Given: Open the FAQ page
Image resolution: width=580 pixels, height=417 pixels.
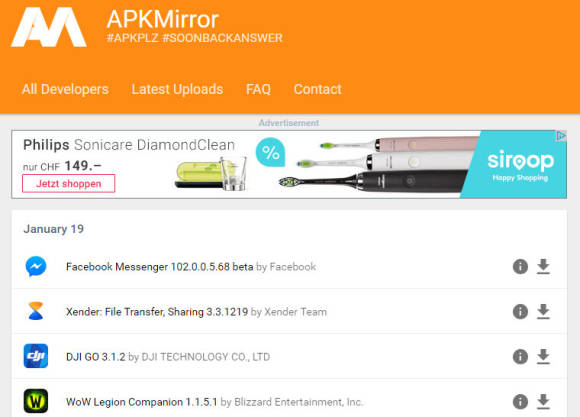Looking at the screenshot, I should coord(258,89).
